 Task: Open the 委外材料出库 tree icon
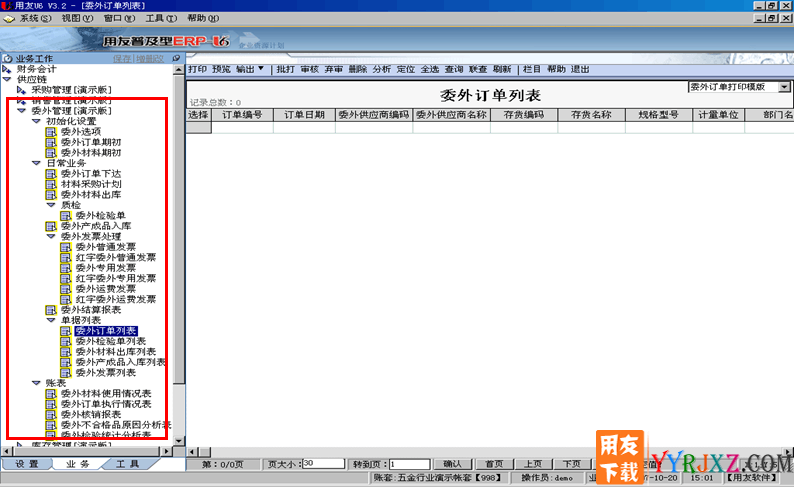[51, 195]
